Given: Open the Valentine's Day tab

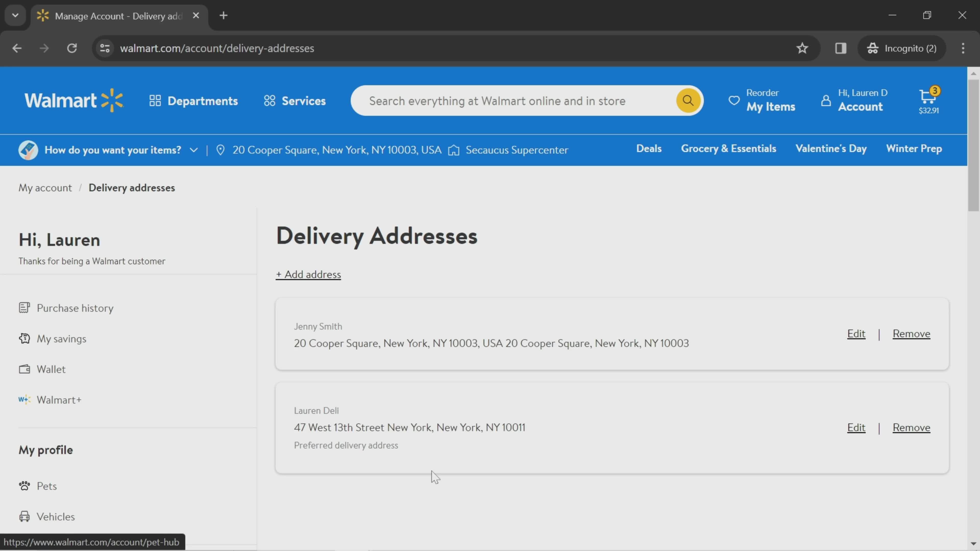Looking at the screenshot, I should (x=831, y=149).
